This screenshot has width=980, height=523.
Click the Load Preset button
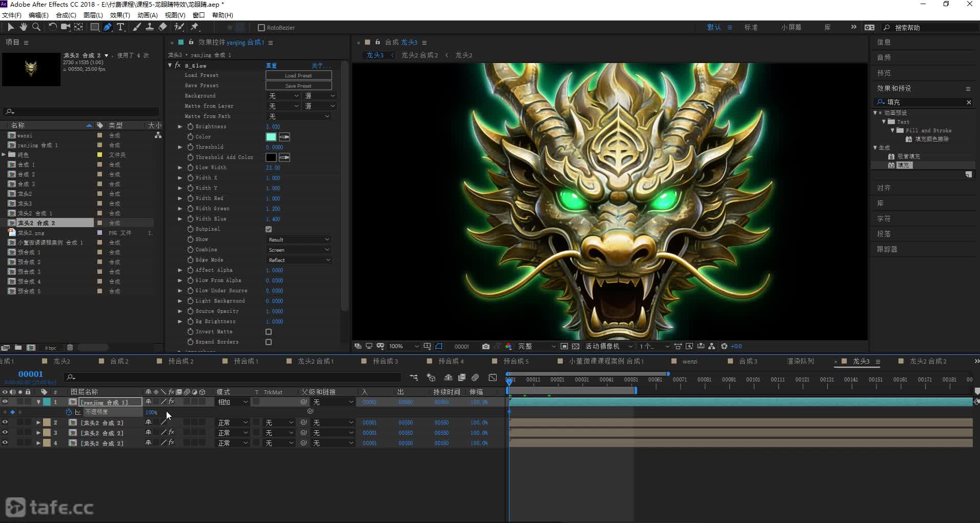click(x=298, y=75)
